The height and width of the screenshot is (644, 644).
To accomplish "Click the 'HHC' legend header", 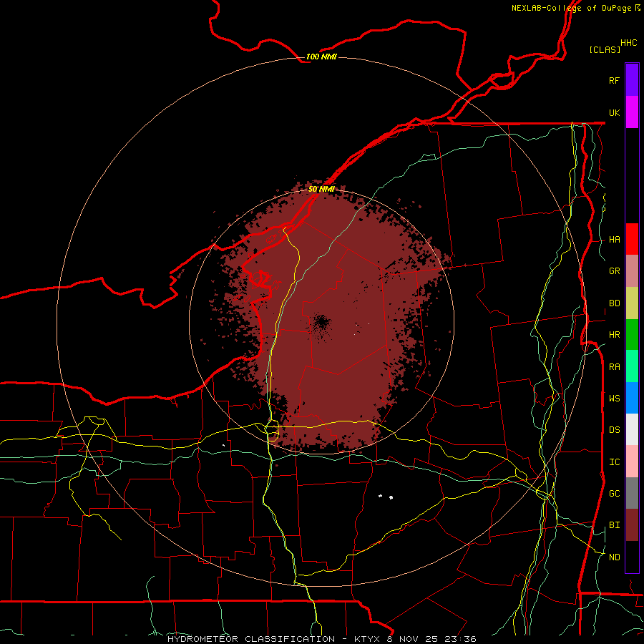I will [x=629, y=43].
